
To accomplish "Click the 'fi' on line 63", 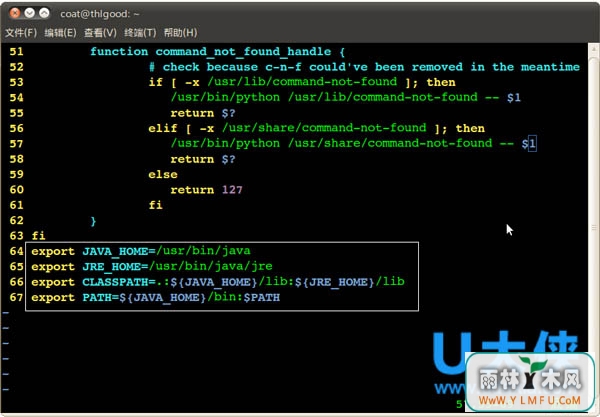I will point(39,236).
